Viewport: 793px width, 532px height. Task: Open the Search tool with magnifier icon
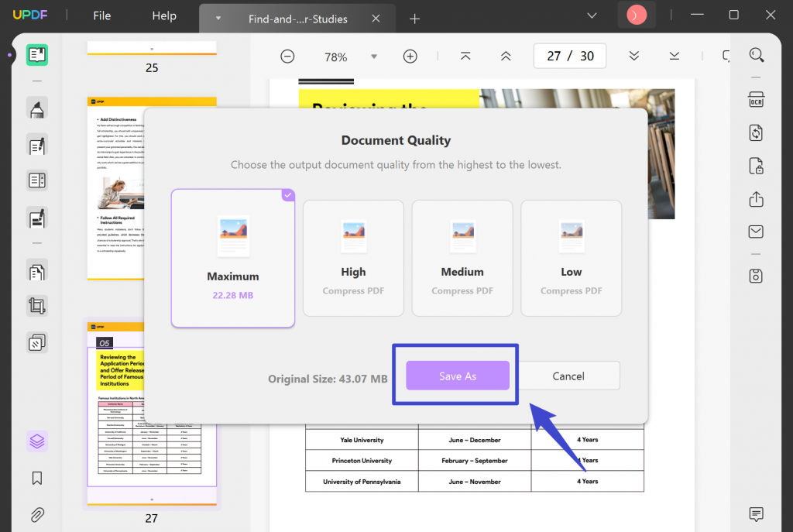point(756,55)
